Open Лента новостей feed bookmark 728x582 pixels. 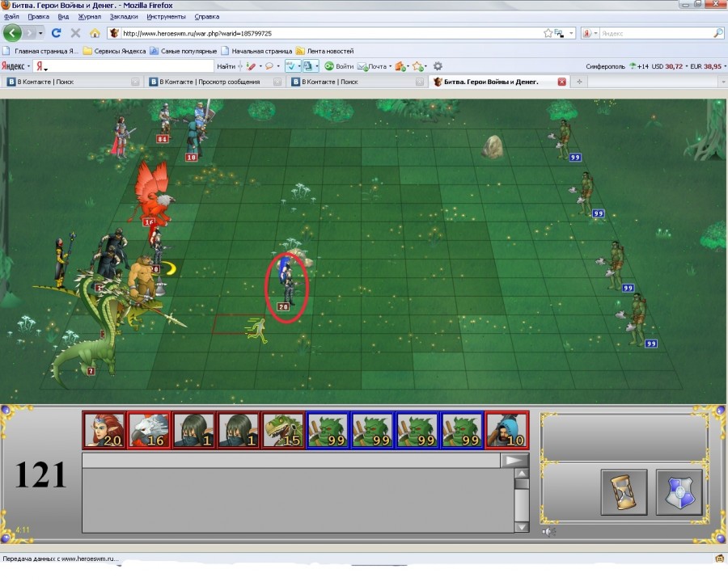[x=325, y=51]
